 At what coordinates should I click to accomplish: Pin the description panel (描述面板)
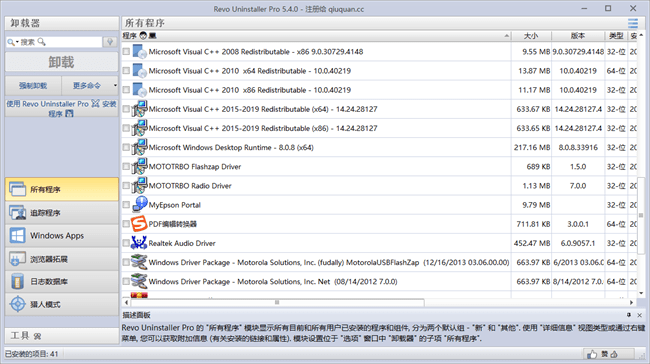(628, 315)
